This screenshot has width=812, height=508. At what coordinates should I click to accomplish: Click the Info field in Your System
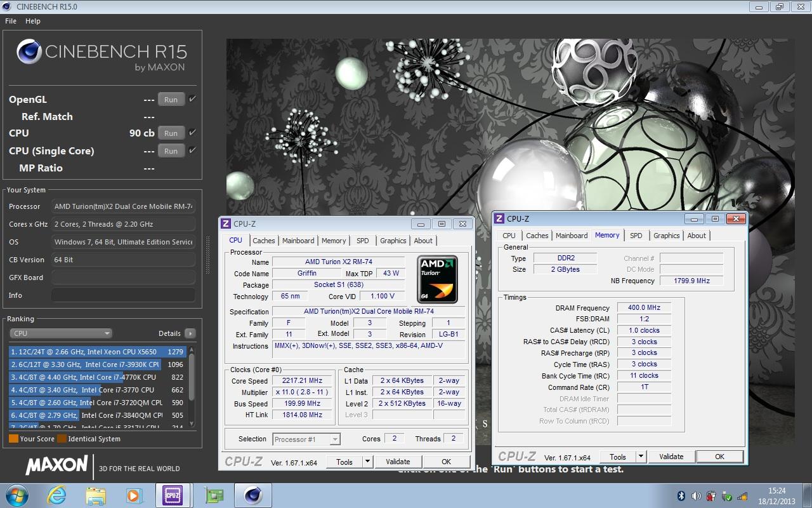pyautogui.click(x=123, y=295)
